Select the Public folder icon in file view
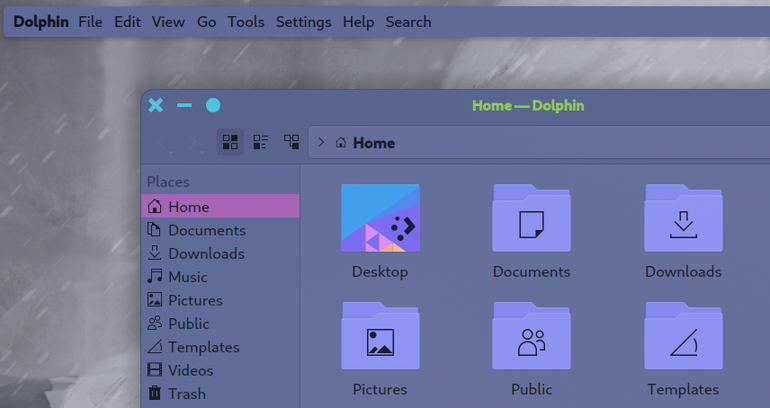 click(532, 336)
